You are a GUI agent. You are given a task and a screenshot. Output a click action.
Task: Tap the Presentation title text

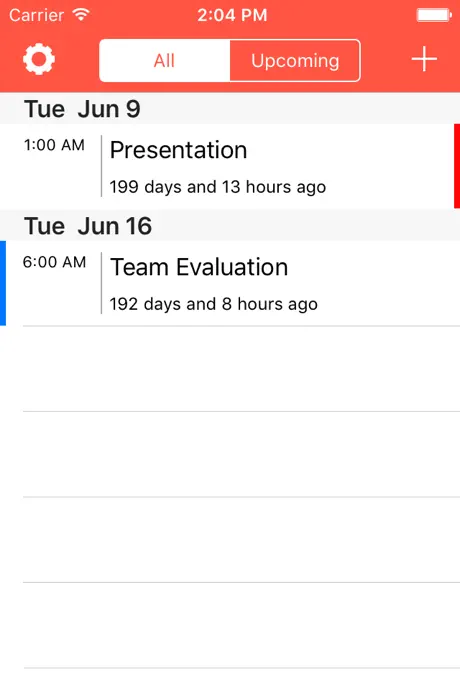[x=178, y=150]
